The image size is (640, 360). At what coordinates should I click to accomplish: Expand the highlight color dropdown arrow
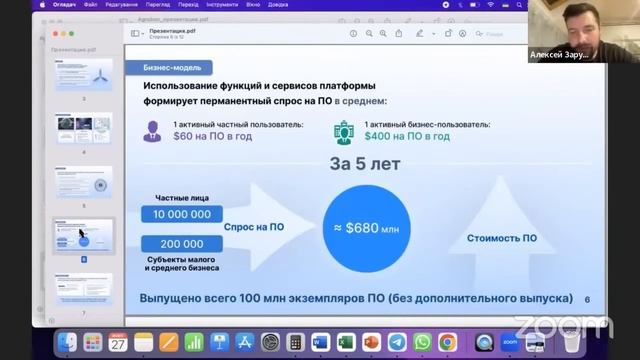433,34
